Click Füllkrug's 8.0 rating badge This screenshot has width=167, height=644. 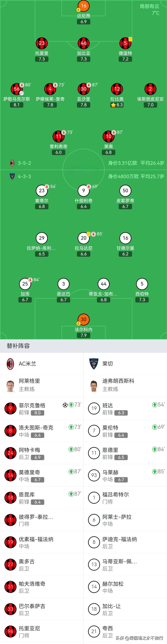(x=37, y=413)
